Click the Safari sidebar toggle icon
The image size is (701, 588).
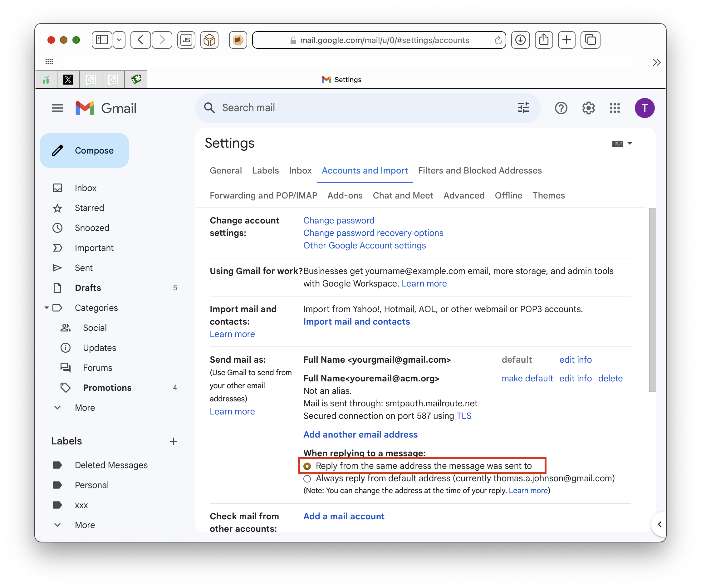pos(102,40)
